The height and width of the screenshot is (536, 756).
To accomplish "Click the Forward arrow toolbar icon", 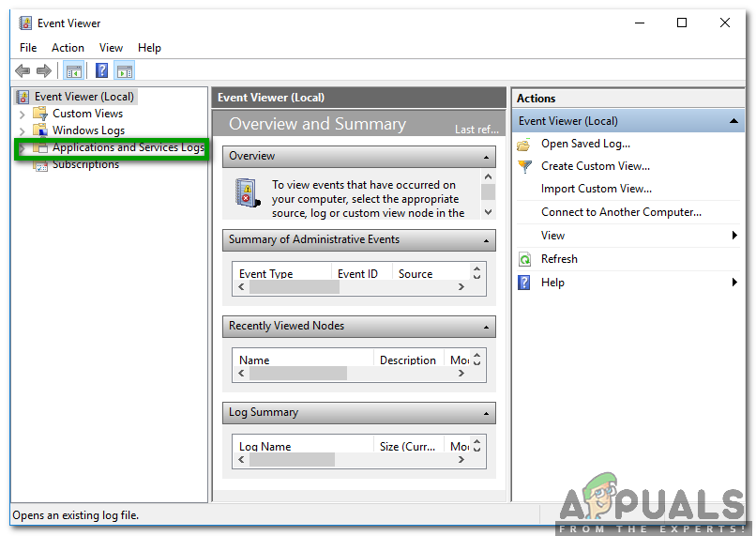I will click(44, 71).
